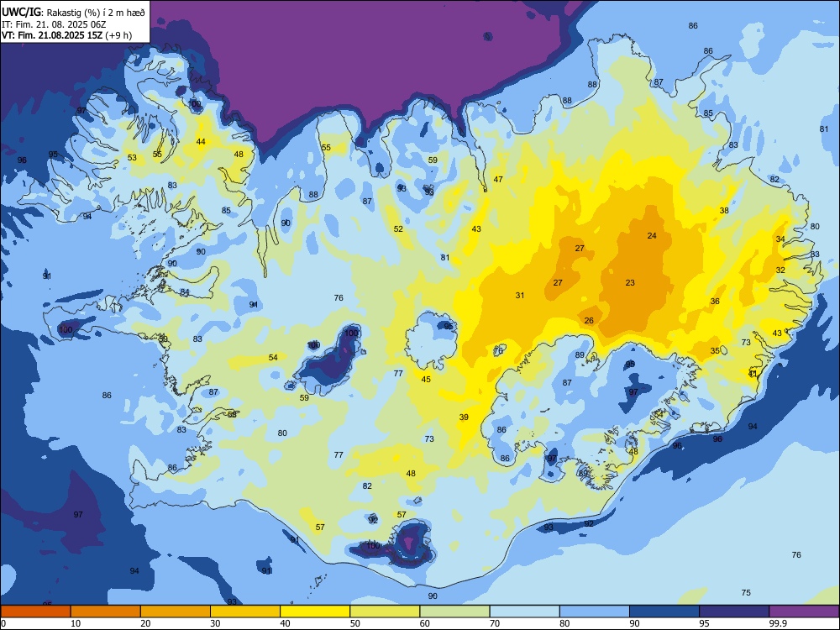Click the 'VT: Fim. 21.08.2025 15Z (+9 h)' line
Viewport: 840px width, 630px height.
click(67, 35)
